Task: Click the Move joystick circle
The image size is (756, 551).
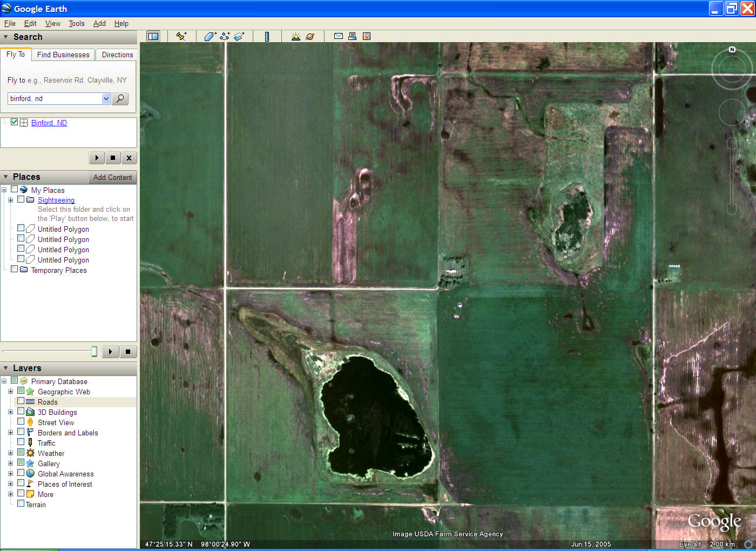Action: click(732, 112)
